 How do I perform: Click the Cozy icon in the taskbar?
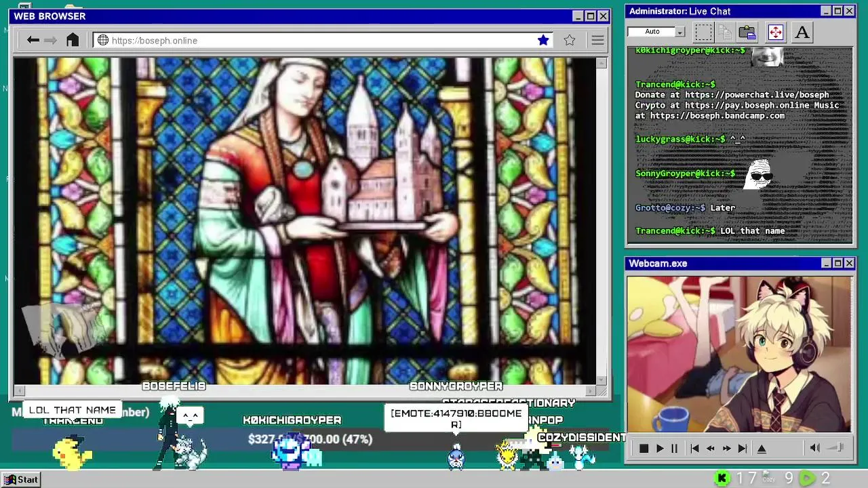pos(768,478)
